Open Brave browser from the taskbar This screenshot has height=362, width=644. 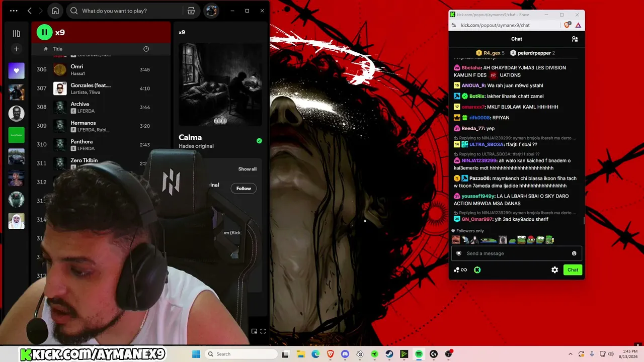[330, 354]
